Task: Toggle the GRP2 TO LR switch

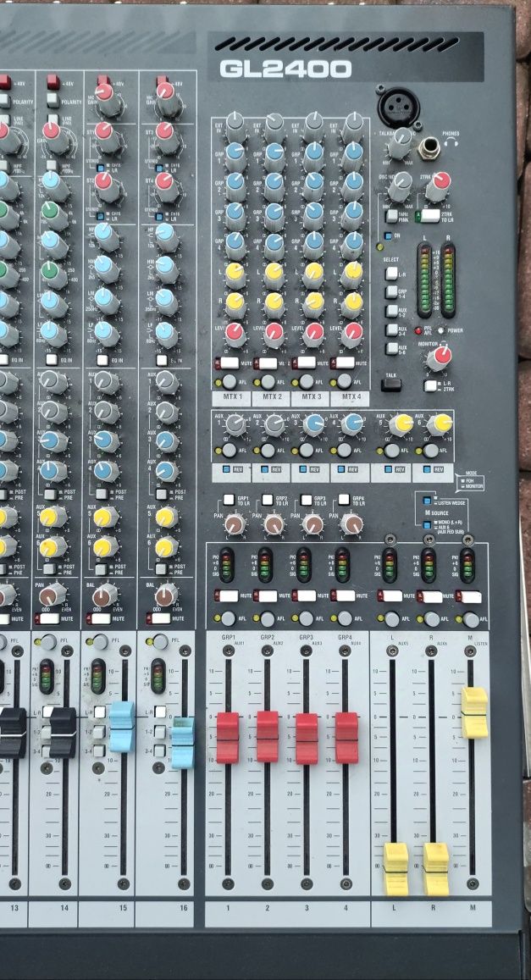Action: (x=268, y=500)
